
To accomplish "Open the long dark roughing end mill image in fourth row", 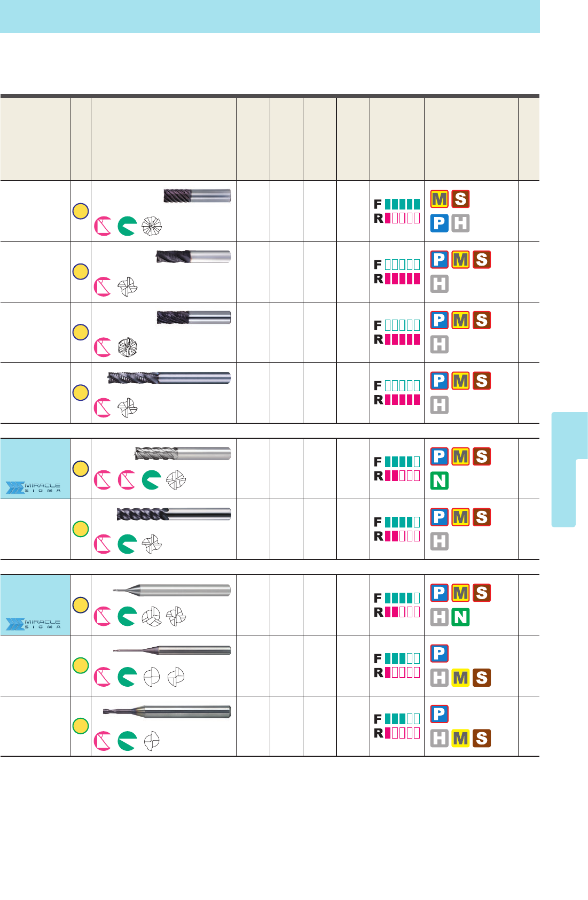I will tap(169, 378).
